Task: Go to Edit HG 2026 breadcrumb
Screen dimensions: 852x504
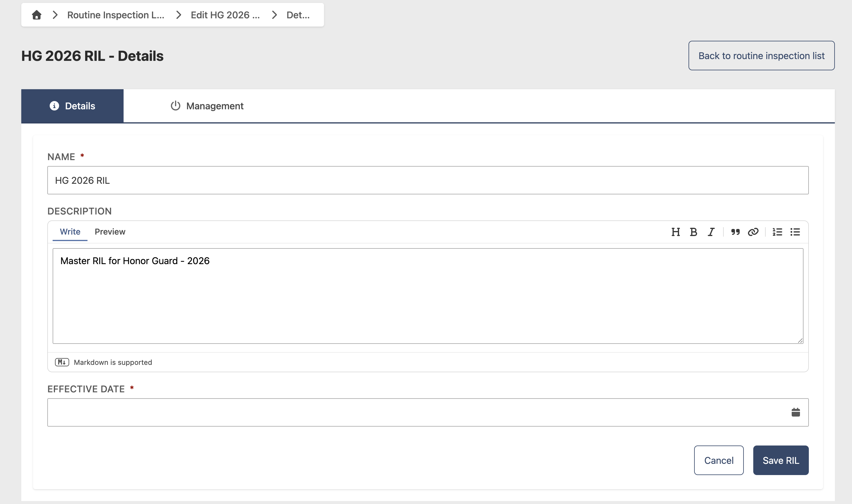Action: pyautogui.click(x=225, y=15)
